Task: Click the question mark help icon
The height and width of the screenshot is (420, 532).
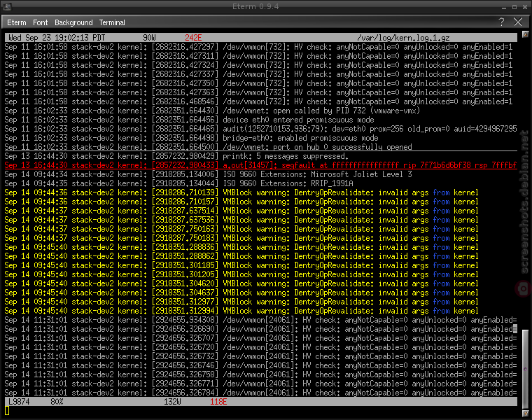Action: 501,22
